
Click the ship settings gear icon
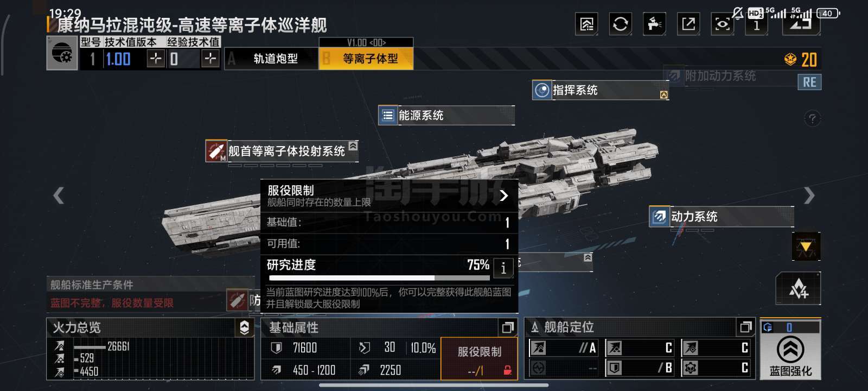tap(62, 53)
